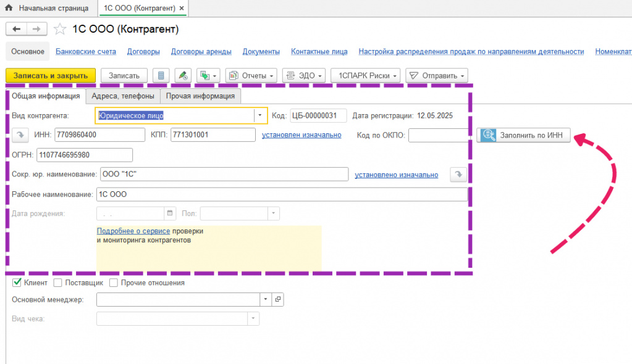Expand the Пол dropdown arrow
The width and height of the screenshot is (632, 364).
tap(273, 213)
